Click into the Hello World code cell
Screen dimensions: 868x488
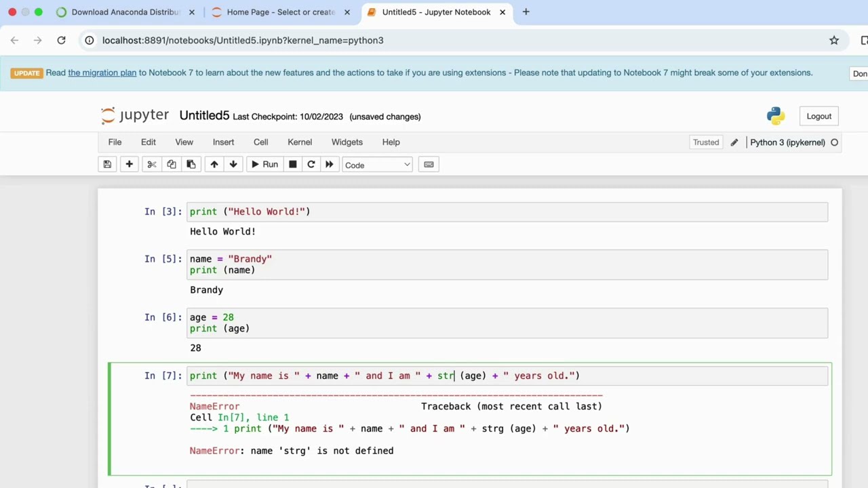(x=507, y=211)
